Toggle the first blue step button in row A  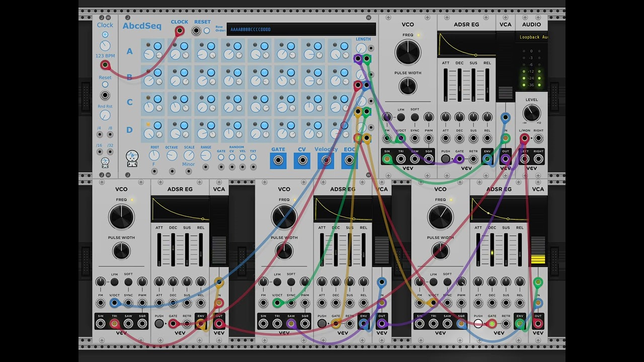coord(157,46)
